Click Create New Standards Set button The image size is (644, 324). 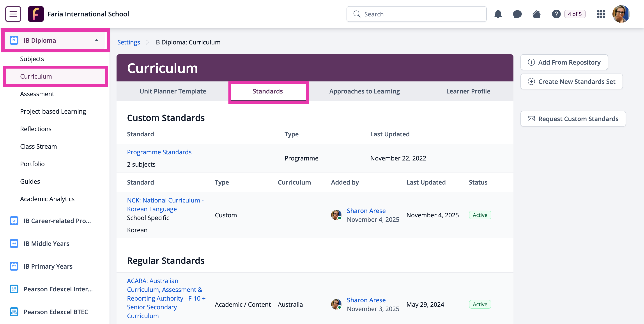571,81
